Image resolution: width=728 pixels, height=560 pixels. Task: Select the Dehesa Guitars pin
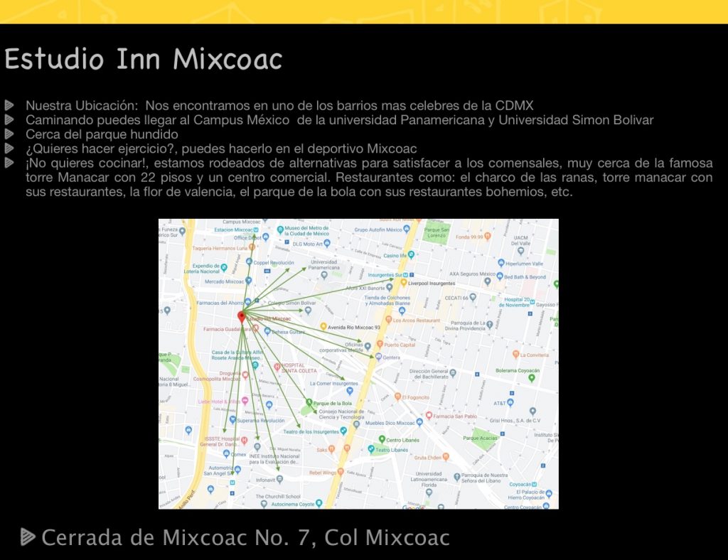tap(267, 331)
